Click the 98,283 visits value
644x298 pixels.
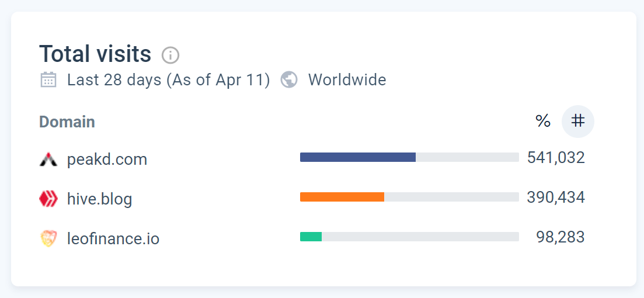pyautogui.click(x=560, y=237)
